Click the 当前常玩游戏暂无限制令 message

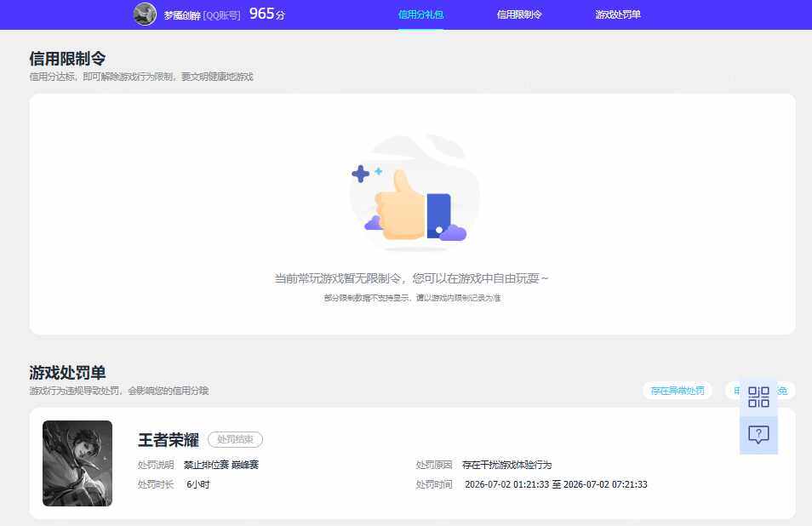[411, 278]
